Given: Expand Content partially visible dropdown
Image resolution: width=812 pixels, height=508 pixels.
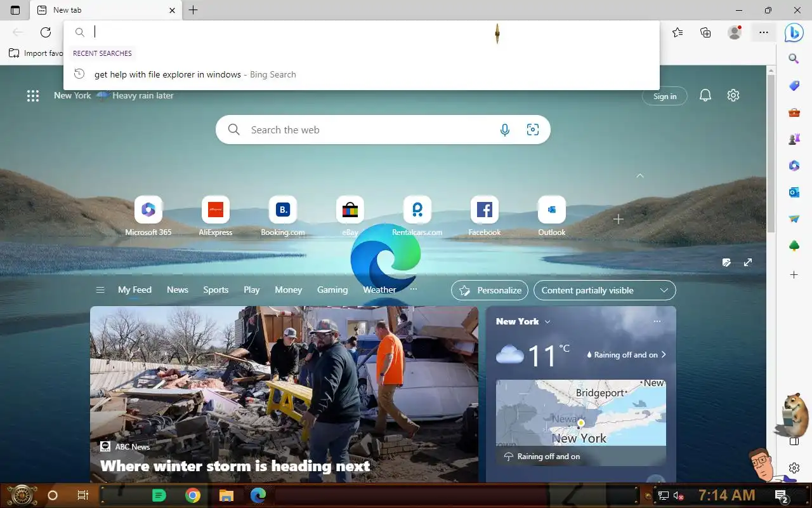Looking at the screenshot, I should (x=605, y=290).
